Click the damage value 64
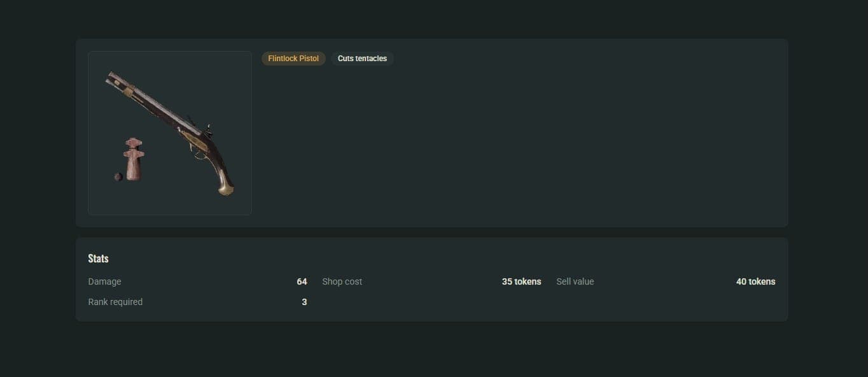This screenshot has width=868, height=377. point(302,281)
